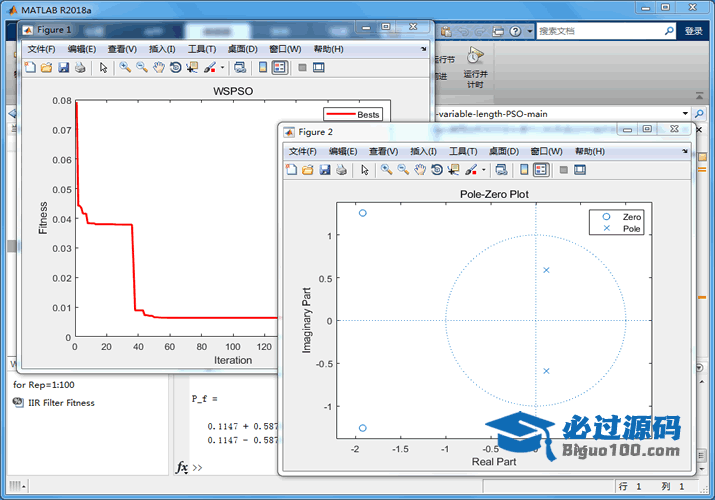
Task: Click search documentation field in MATLAB
Action: point(600,31)
